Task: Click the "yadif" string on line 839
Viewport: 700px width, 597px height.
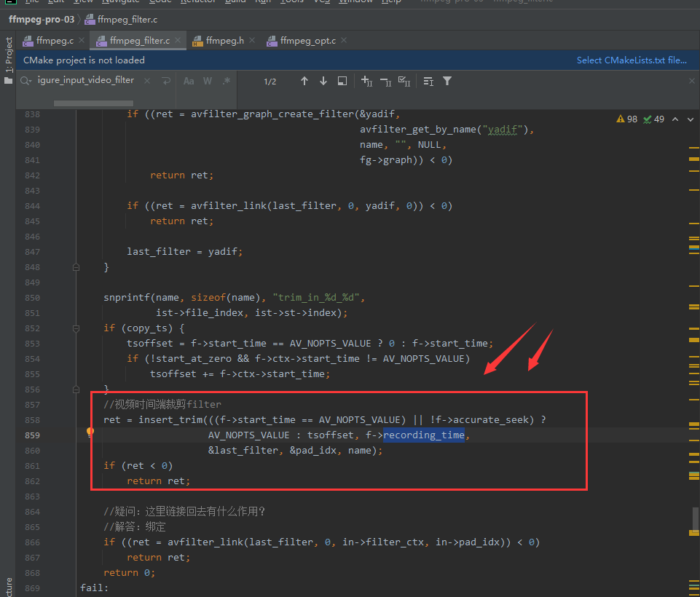Action: pos(503,130)
